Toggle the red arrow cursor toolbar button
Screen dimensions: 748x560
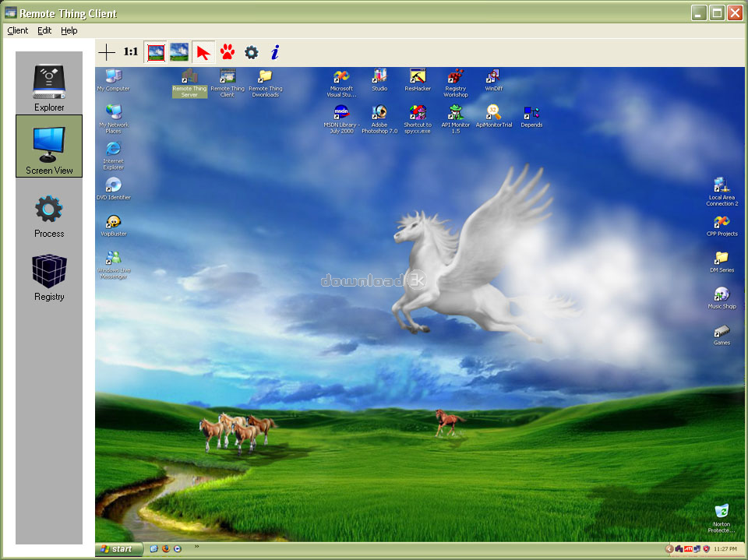click(x=203, y=52)
